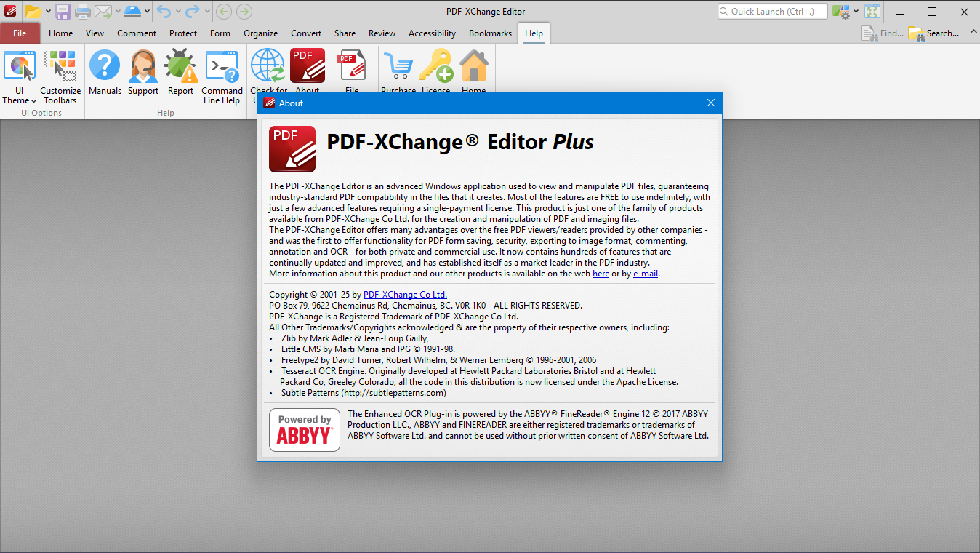Click the Save floppy disk icon
Screen dimensions: 980x553
tap(63, 11)
